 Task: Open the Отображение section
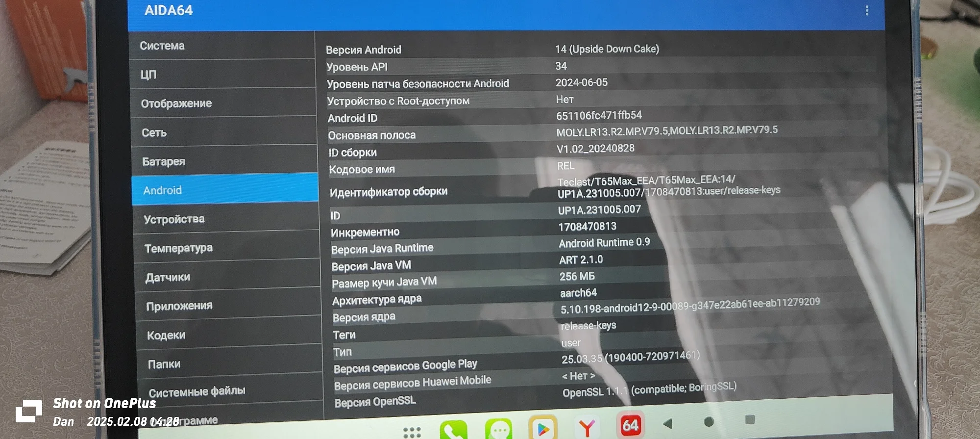tap(223, 103)
